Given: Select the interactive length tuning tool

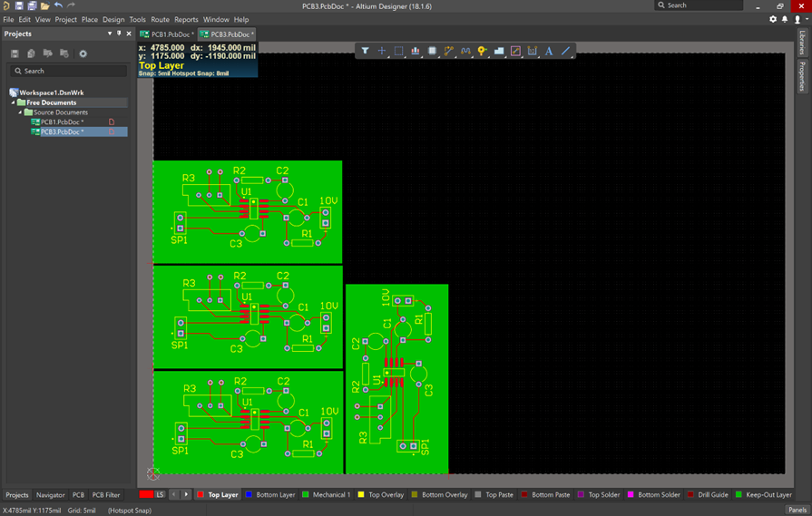Looking at the screenshot, I should [x=465, y=51].
